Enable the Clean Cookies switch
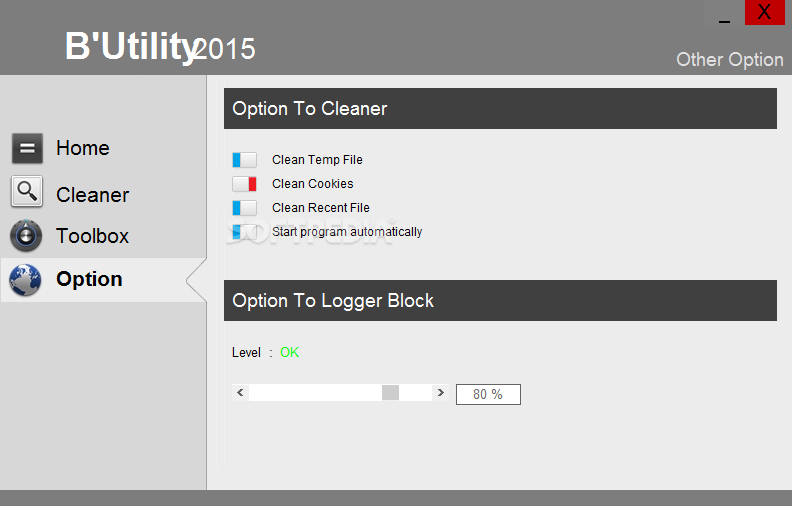792x506 pixels. (244, 184)
